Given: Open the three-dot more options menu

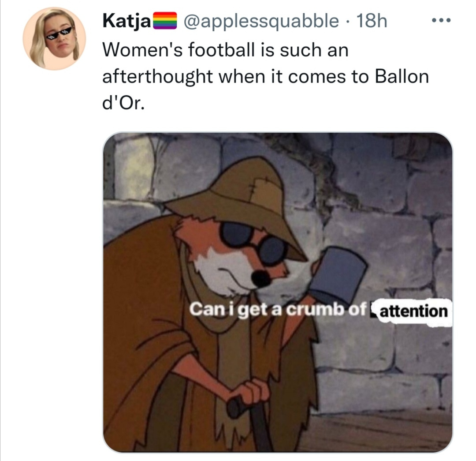Looking at the screenshot, I should tap(441, 21).
